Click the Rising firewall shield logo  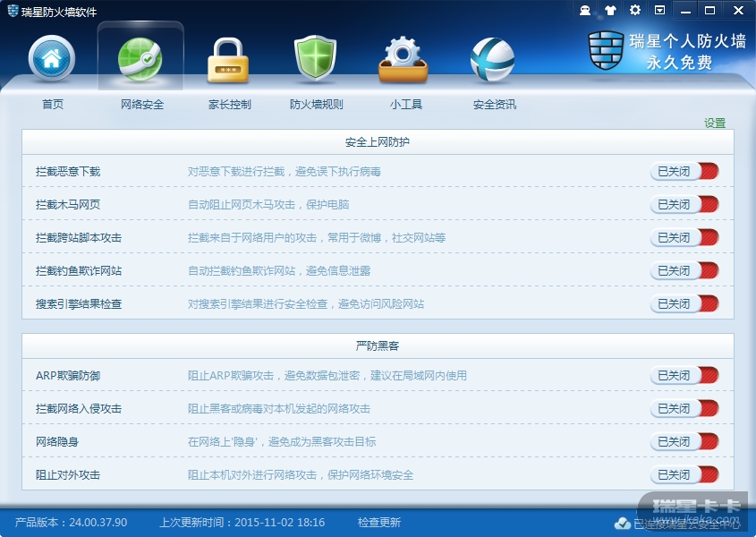click(x=606, y=50)
